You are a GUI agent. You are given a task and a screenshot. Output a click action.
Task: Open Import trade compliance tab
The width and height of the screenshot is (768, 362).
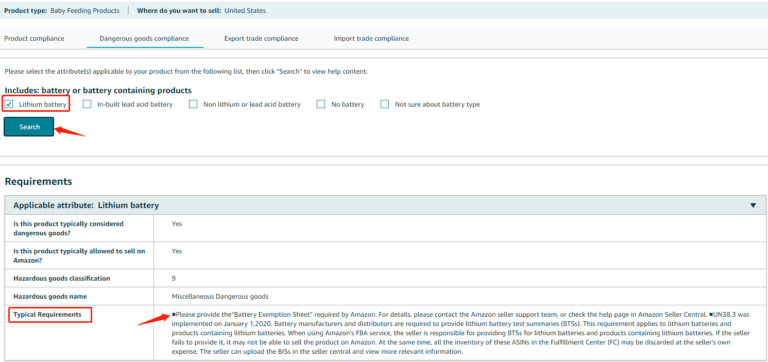point(371,38)
